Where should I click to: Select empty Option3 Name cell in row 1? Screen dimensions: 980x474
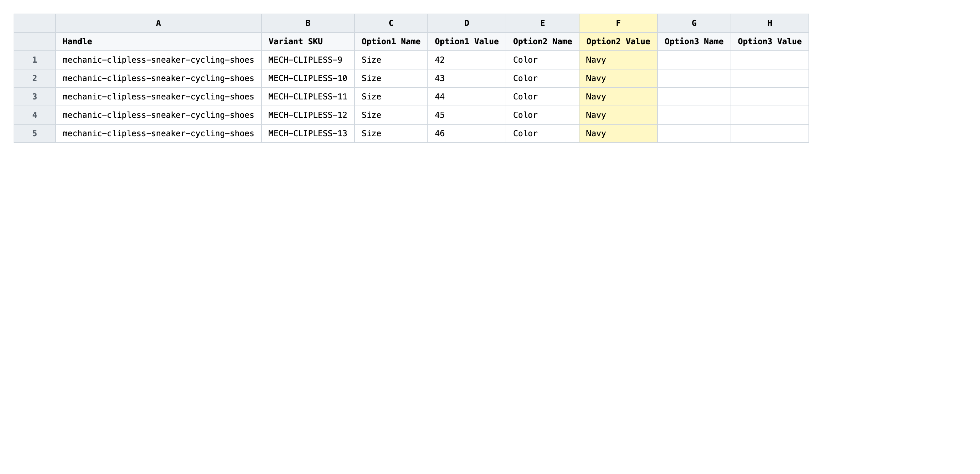(694, 60)
